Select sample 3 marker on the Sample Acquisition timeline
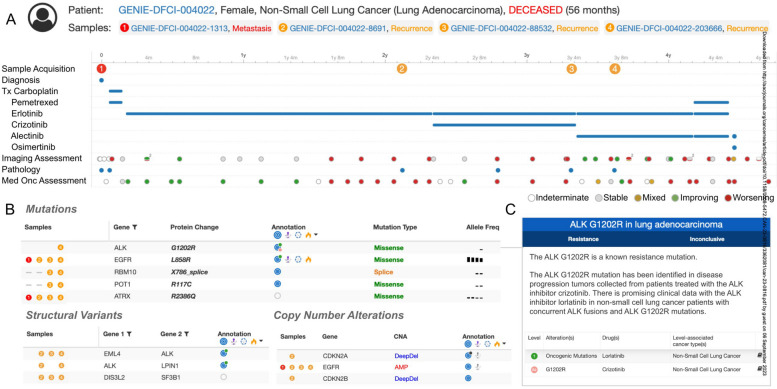Viewport: 777px width, 389px height. (571, 69)
